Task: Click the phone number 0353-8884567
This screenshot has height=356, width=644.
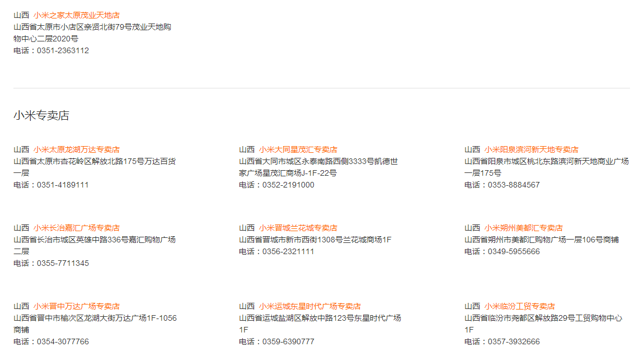Action: (514, 185)
